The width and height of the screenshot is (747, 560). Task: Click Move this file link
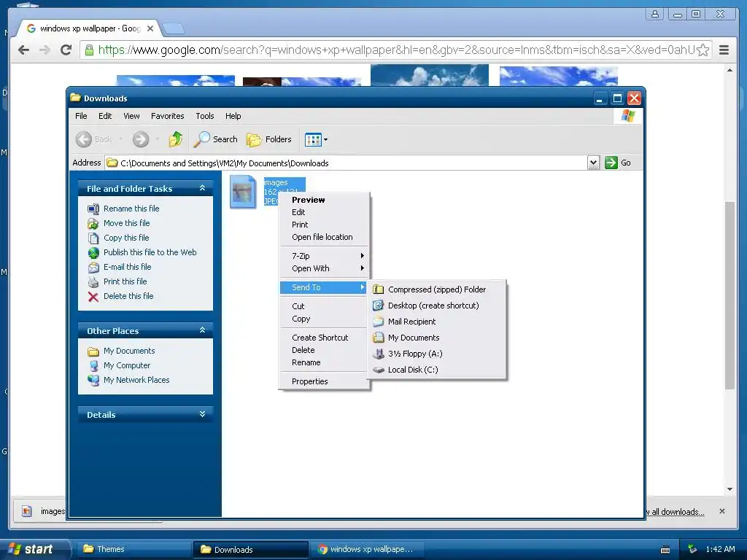click(127, 223)
